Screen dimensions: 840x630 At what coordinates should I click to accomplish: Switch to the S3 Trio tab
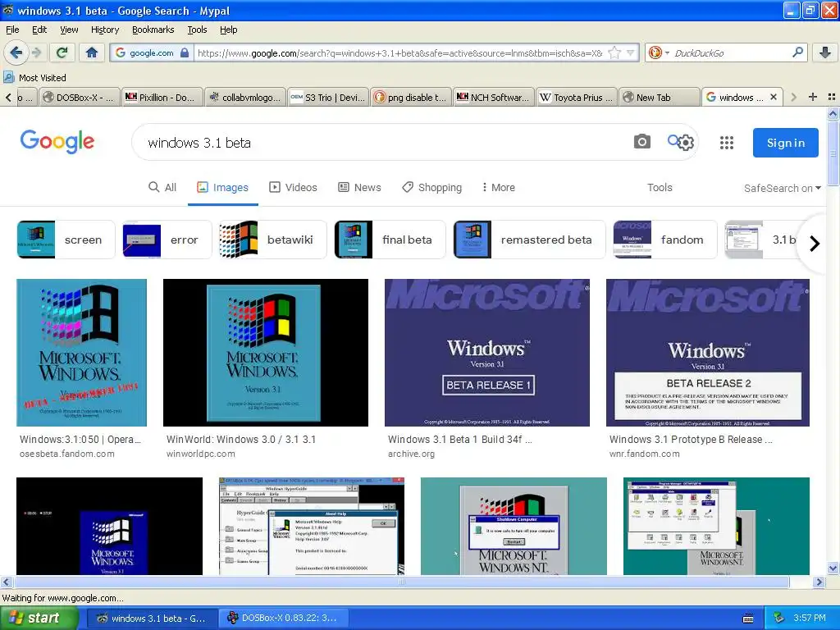tap(328, 98)
